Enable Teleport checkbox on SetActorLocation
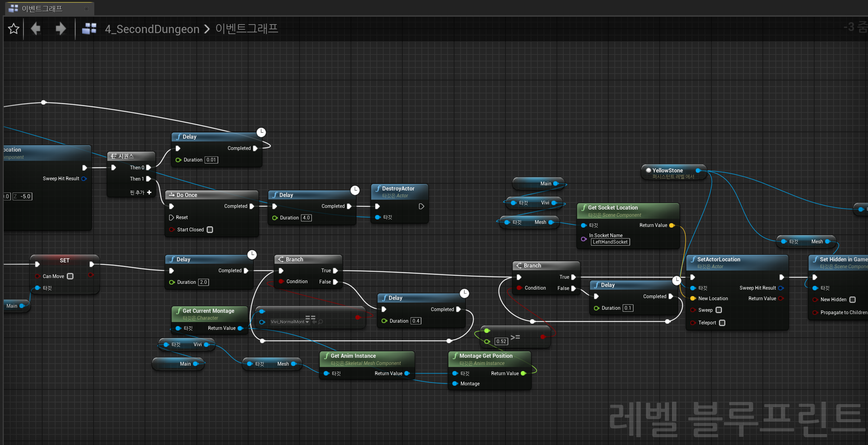868x445 pixels. tap(722, 323)
